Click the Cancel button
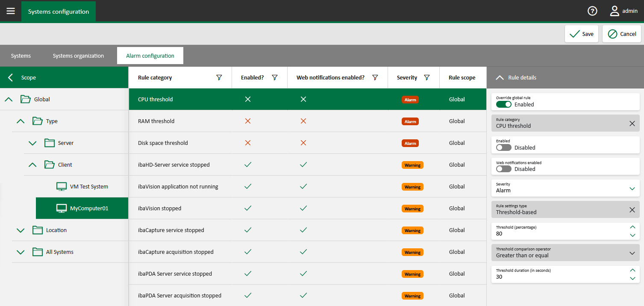644x306 pixels. pos(622,34)
